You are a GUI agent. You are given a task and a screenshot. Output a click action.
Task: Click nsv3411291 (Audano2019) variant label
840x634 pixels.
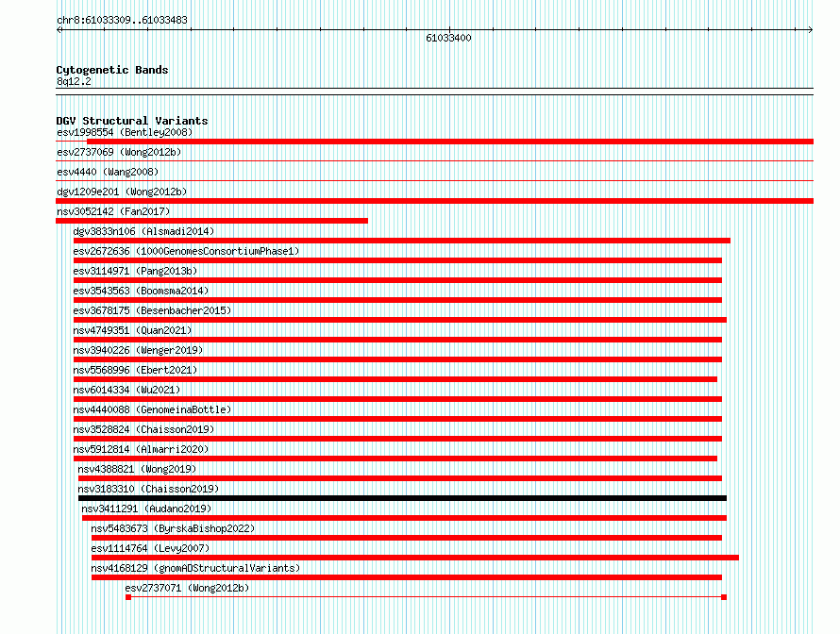tap(147, 509)
